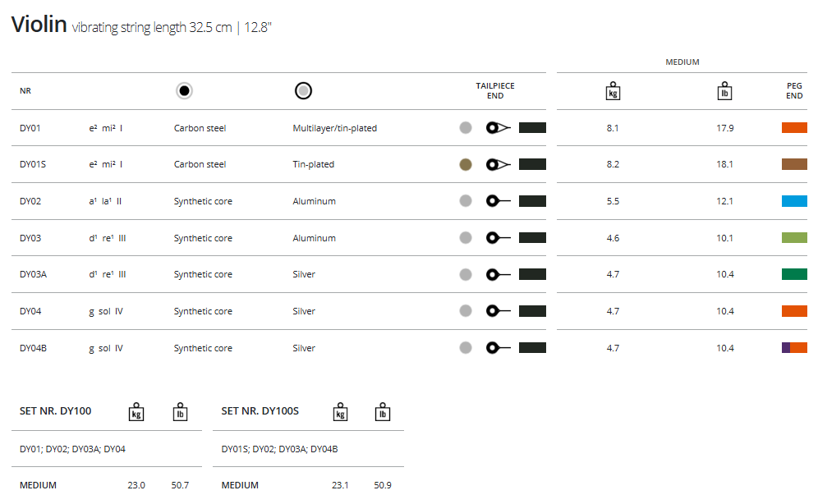Click the brown dot in the DY01S row

point(466,164)
